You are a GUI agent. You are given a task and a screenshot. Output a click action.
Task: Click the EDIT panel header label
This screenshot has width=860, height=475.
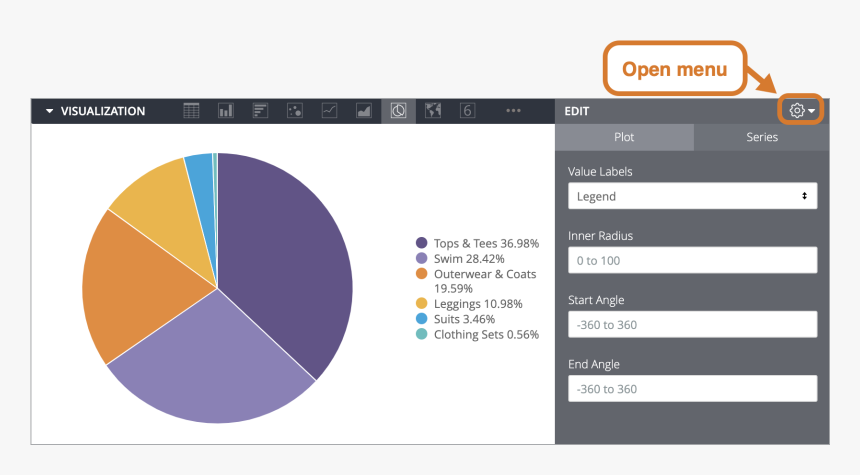(576, 111)
